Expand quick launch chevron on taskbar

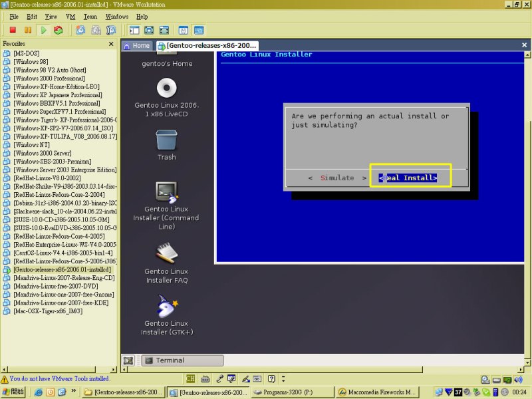(x=74, y=391)
